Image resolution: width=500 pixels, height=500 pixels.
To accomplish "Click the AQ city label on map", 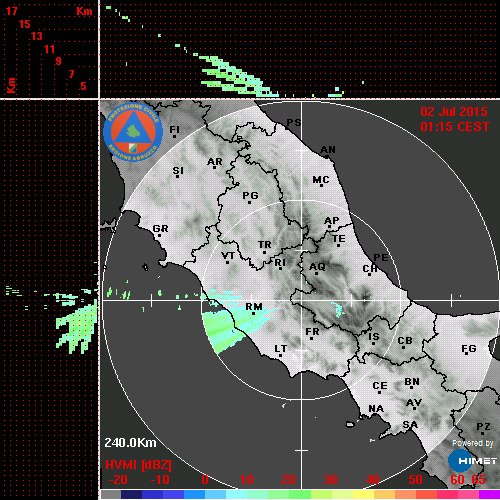I will click(x=317, y=267).
